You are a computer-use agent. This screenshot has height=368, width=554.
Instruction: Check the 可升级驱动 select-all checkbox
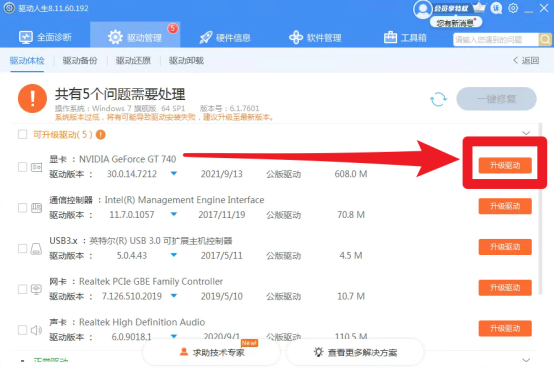coord(23,134)
